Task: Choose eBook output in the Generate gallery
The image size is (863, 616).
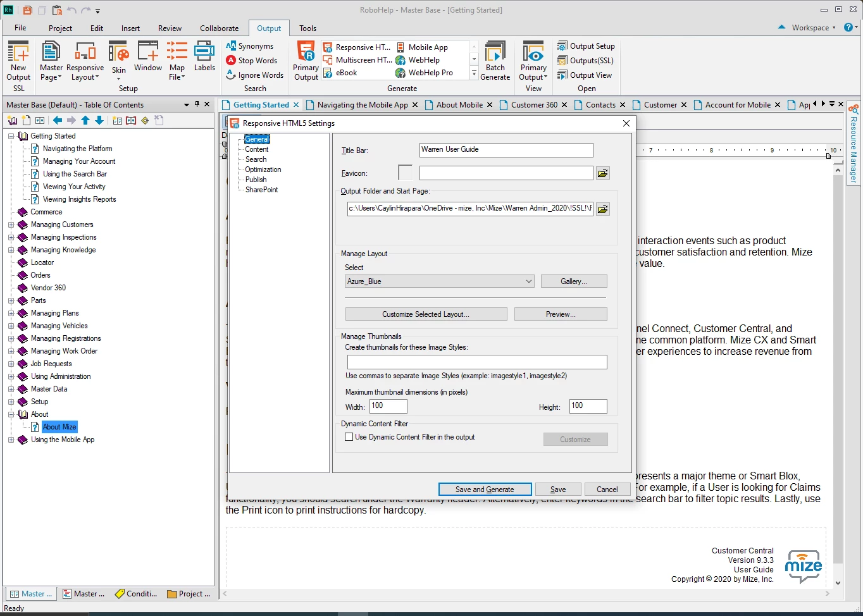Action: pyautogui.click(x=340, y=73)
